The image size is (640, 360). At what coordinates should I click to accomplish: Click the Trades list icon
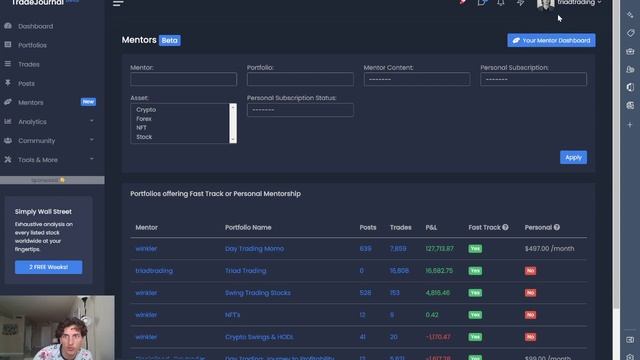[8, 64]
